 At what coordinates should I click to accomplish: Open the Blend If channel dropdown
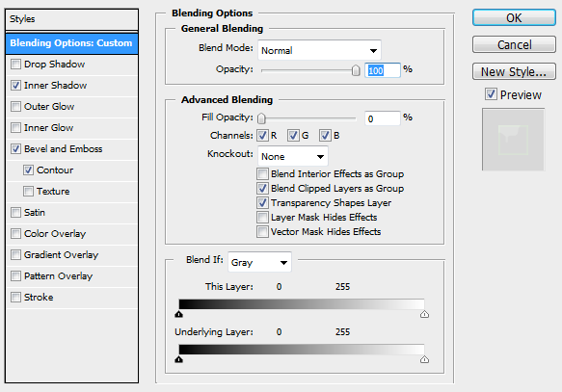pyautogui.click(x=259, y=262)
